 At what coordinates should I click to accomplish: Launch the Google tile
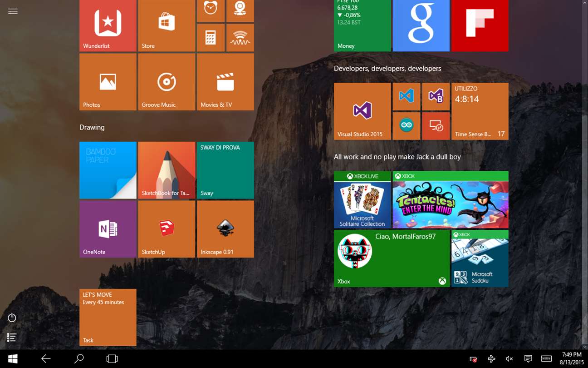pos(421,25)
